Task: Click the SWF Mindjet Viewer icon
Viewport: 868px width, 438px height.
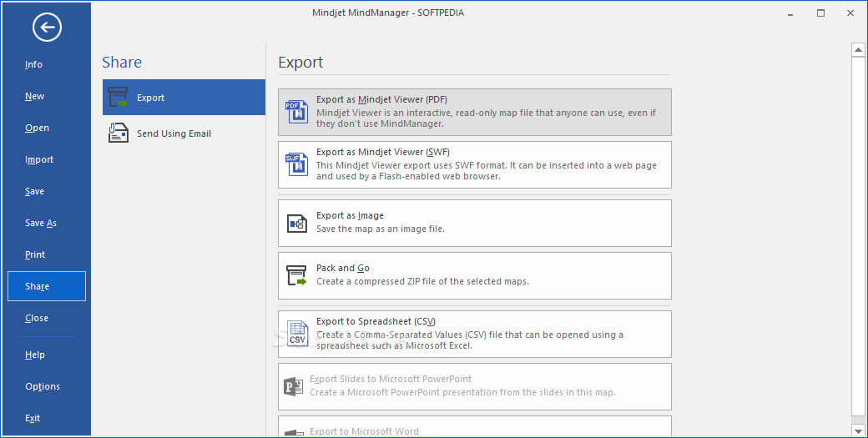Action: click(x=297, y=164)
